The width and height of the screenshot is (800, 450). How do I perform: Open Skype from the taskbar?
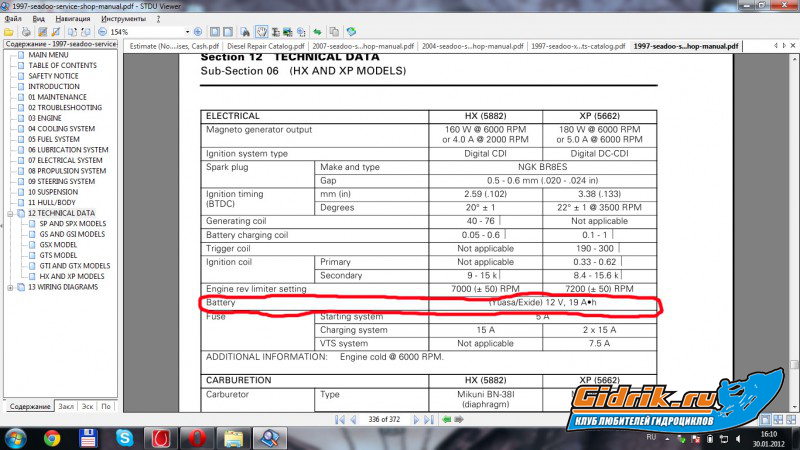[x=124, y=437]
